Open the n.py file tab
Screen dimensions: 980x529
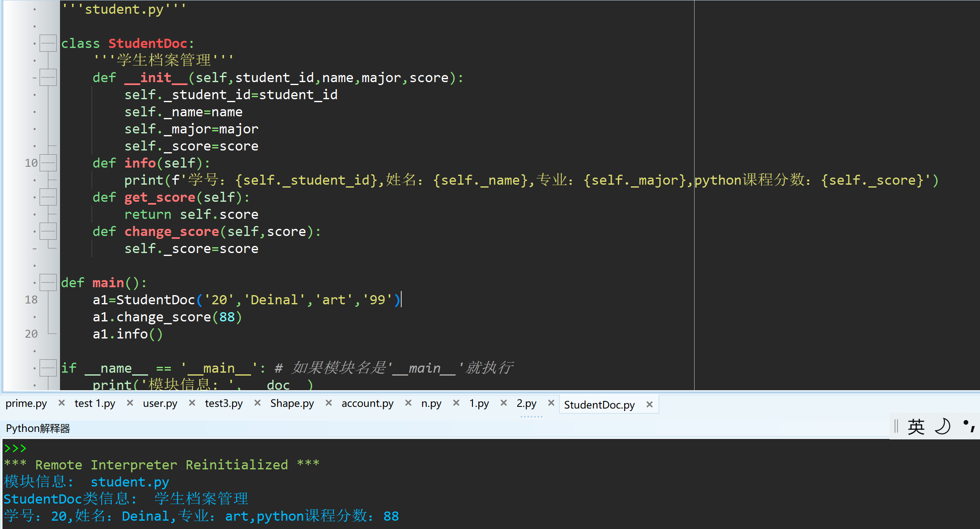(x=431, y=404)
